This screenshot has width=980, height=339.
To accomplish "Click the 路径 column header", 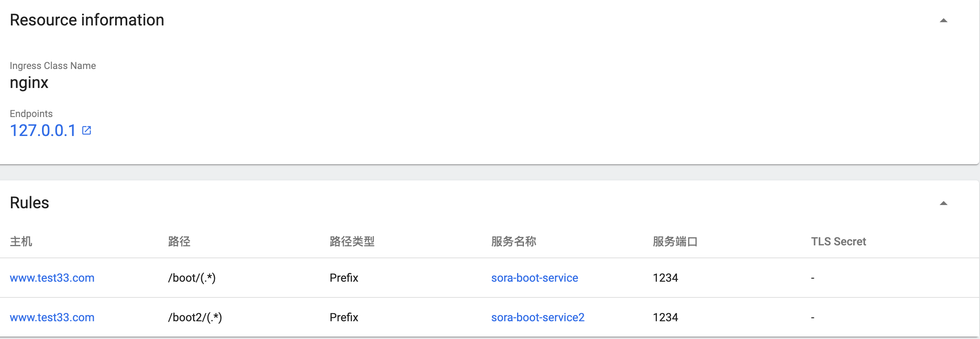I will (x=179, y=241).
